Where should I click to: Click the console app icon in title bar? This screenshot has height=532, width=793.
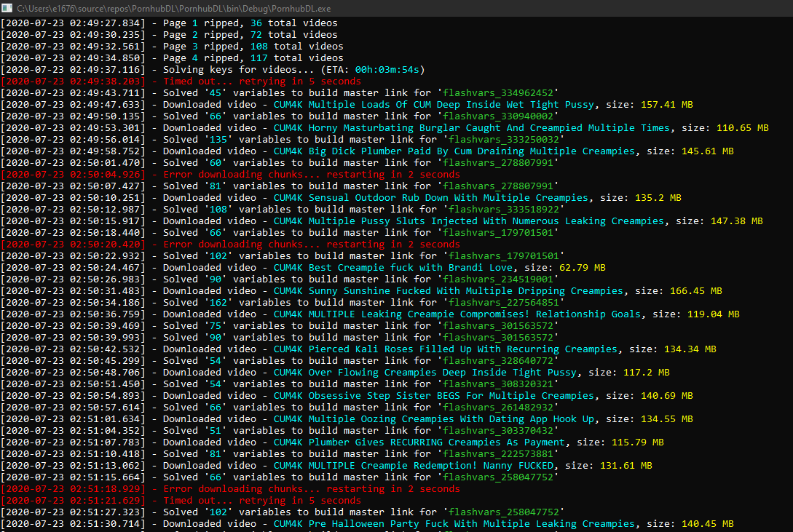click(8, 7)
